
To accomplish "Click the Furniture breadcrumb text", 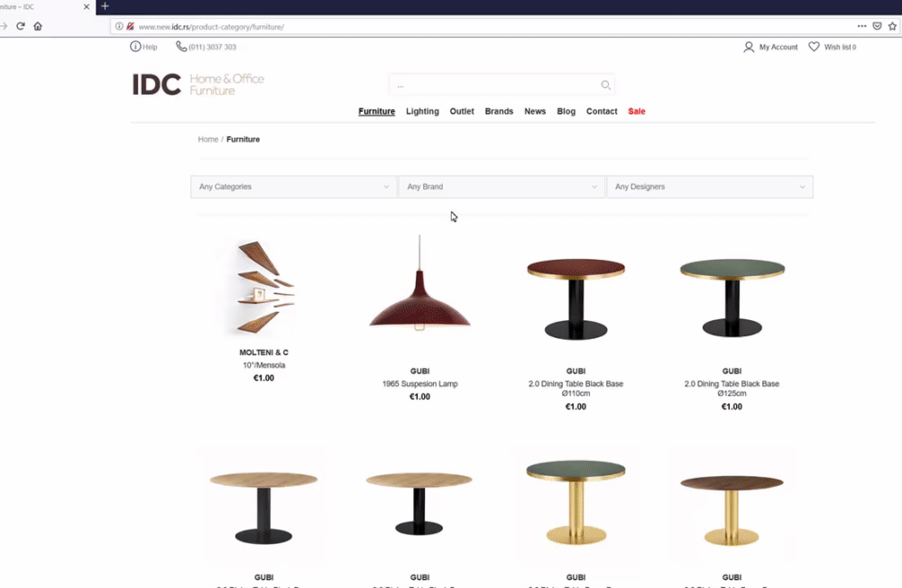I will (243, 139).
